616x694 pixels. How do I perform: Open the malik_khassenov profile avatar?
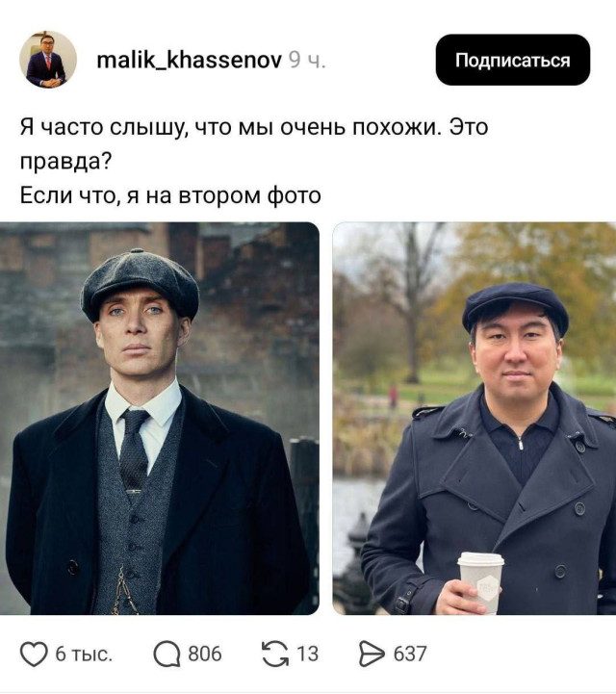pos(48,60)
